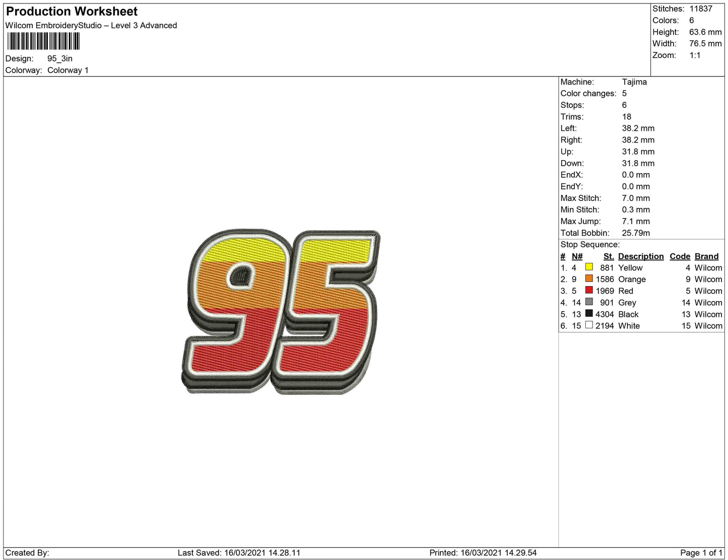Select the Trims value "18"
The height and width of the screenshot is (560, 728).
[x=627, y=117]
